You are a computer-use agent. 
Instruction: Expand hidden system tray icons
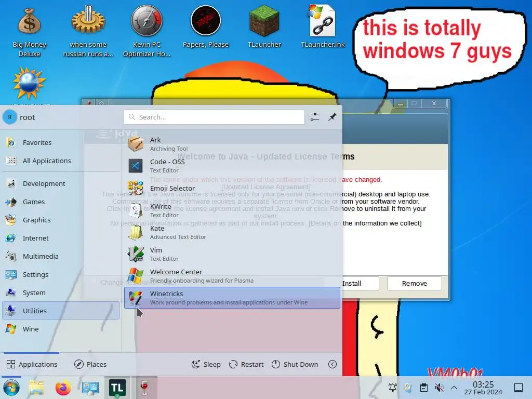[454, 388]
